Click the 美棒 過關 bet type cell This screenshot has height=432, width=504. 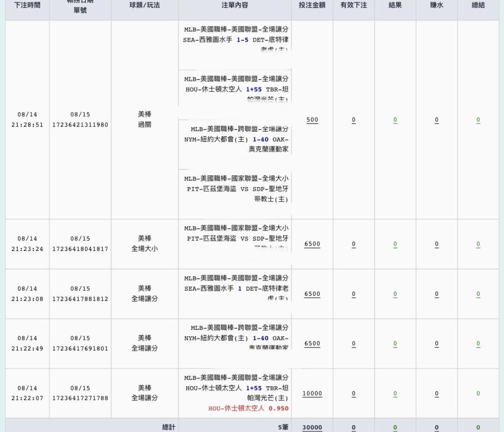click(145, 119)
